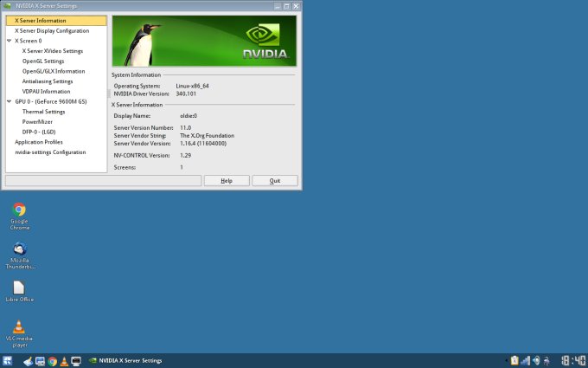
Task: Open the Libre Office desktop icon
Action: coord(20,292)
